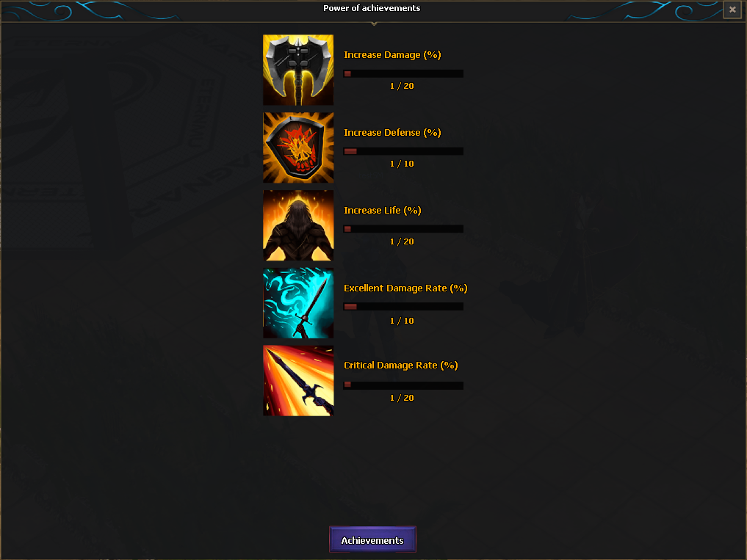Click the small arrow under the window title
The height and width of the screenshot is (560, 747).
(374, 23)
